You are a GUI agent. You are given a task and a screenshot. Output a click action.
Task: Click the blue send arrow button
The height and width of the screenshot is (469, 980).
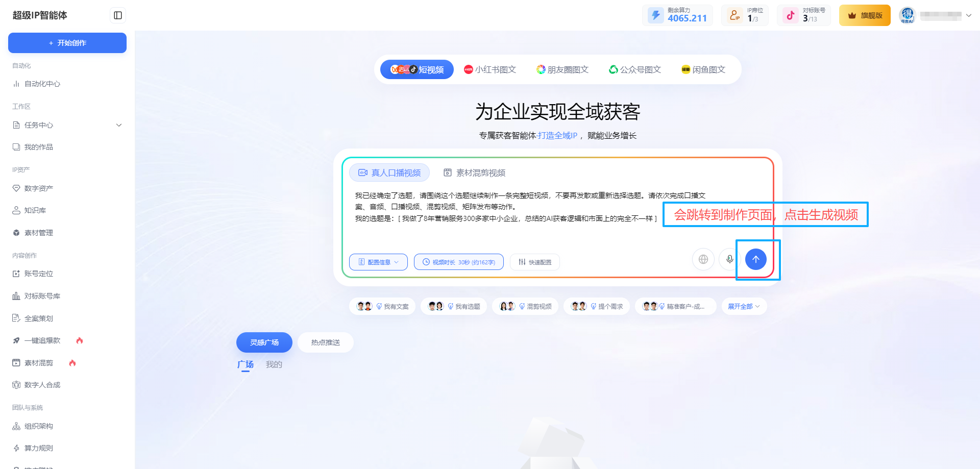click(755, 259)
